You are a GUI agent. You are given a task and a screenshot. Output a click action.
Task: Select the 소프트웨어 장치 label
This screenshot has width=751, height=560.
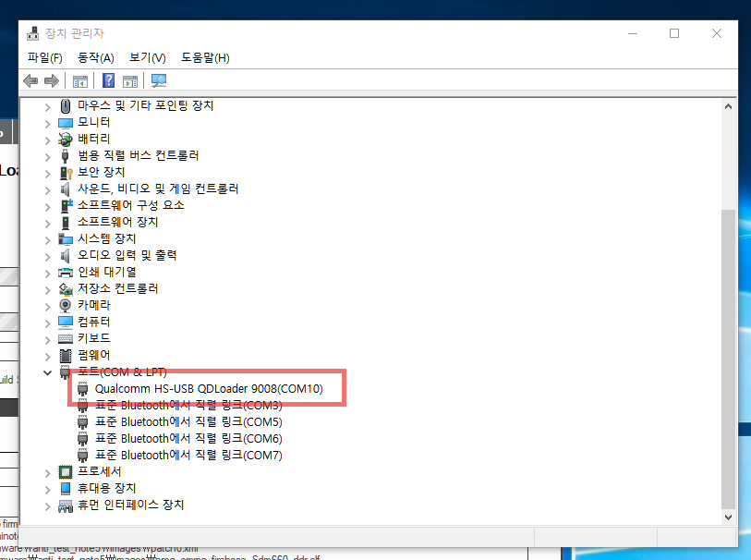118,223
